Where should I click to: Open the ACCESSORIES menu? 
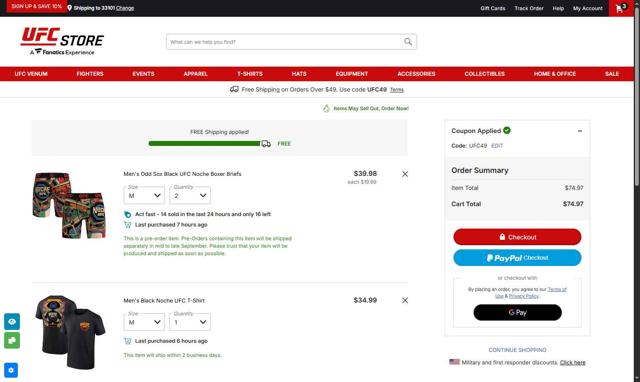[416, 74]
